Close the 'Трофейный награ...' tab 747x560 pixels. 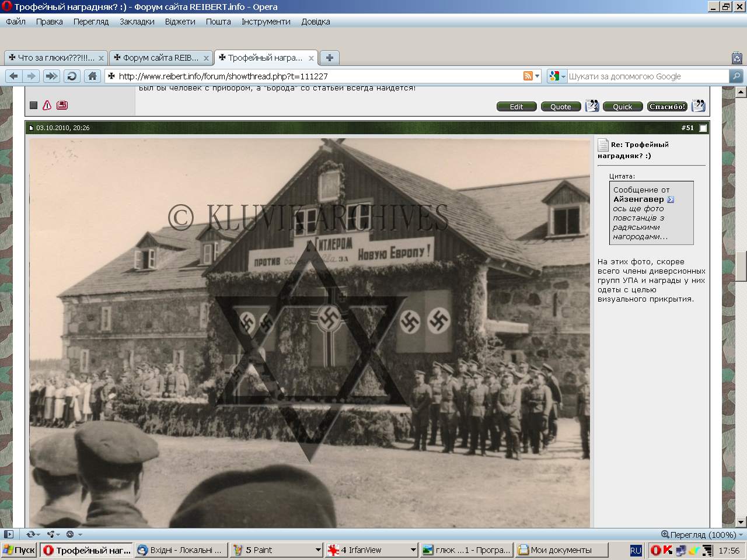point(311,58)
